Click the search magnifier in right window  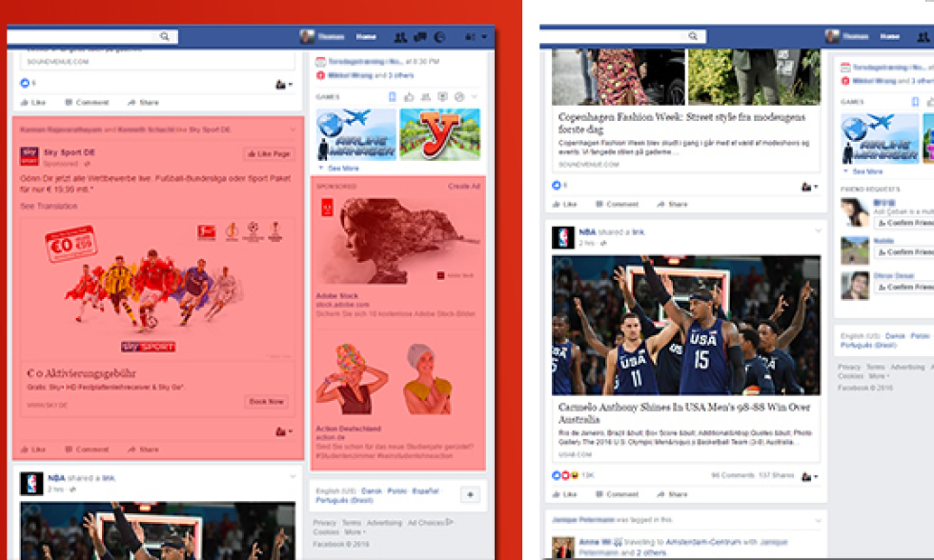(x=693, y=36)
